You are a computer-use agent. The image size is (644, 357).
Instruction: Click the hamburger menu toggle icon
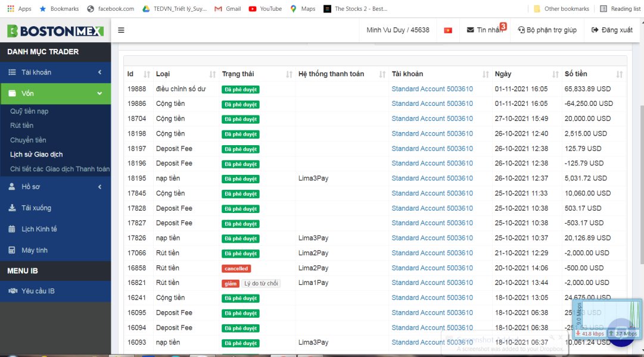click(x=122, y=30)
